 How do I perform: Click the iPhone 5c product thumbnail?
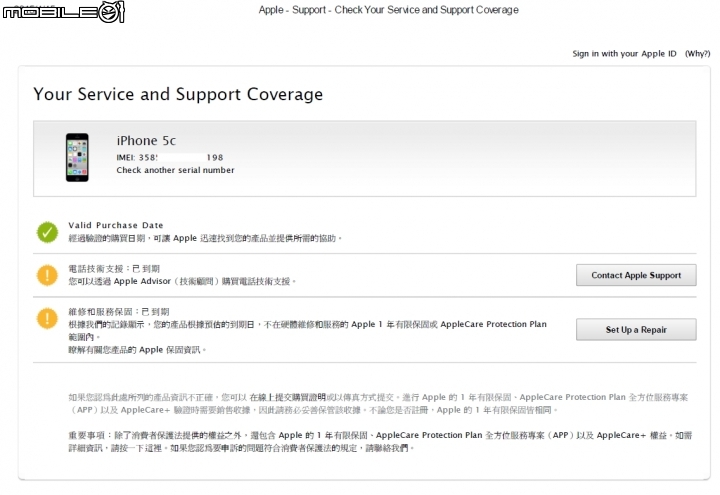(77, 158)
